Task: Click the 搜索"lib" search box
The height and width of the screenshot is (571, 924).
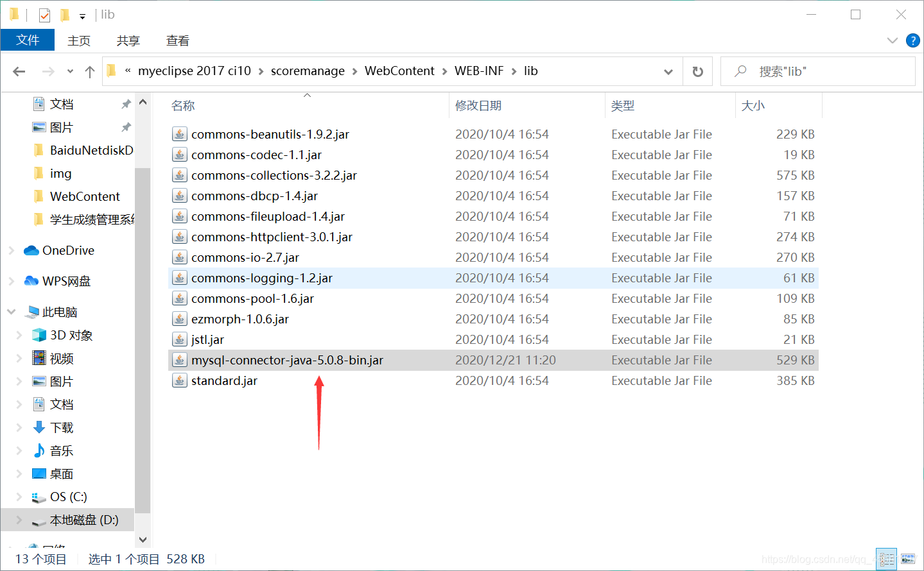Action: 818,71
